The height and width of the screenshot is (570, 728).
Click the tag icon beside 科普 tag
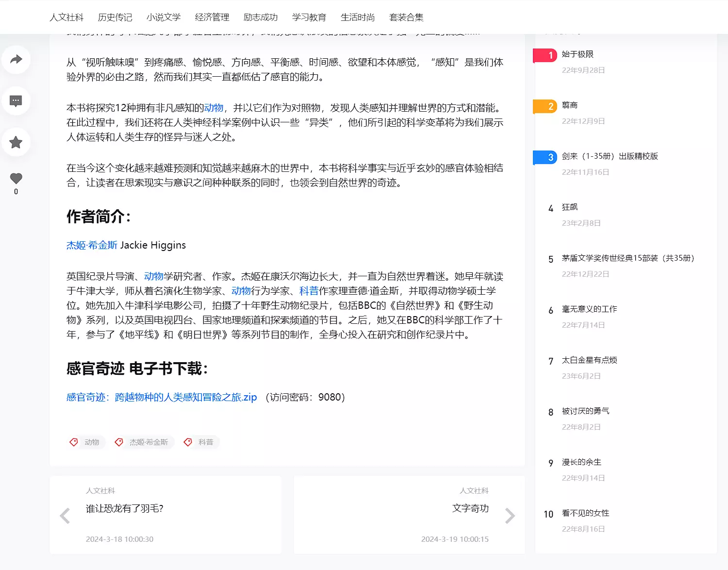(188, 442)
